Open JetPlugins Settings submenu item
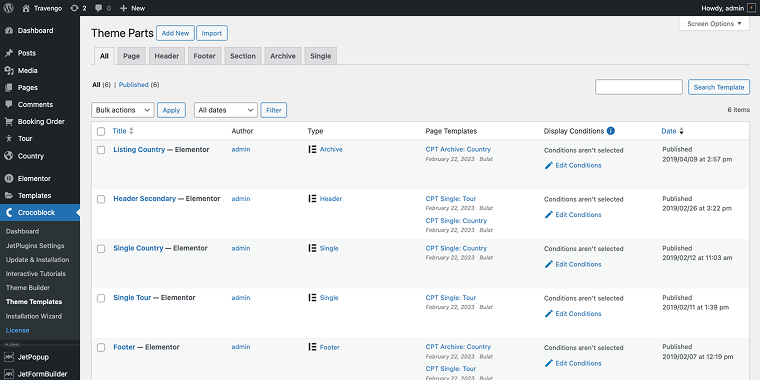Viewport: 760px width, 380px height. (x=35, y=246)
